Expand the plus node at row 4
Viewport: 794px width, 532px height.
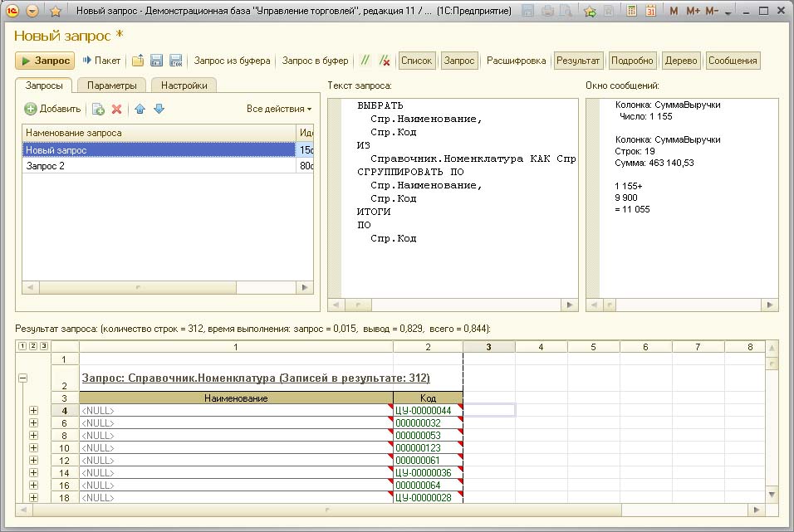[33, 410]
